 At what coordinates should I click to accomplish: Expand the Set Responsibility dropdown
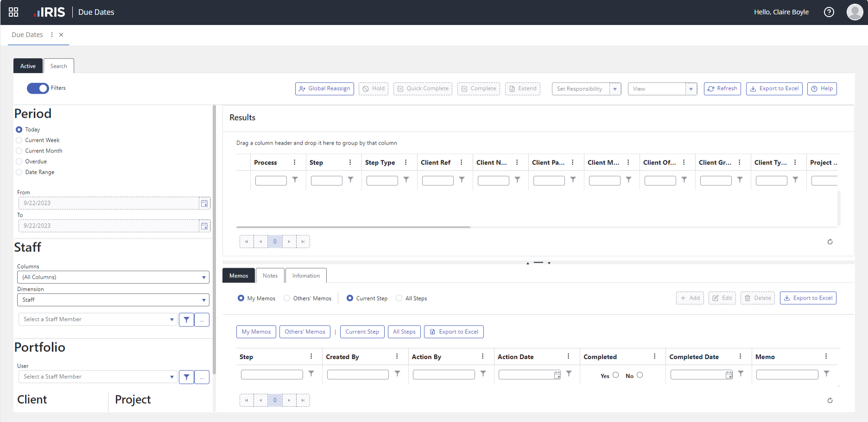pyautogui.click(x=615, y=89)
